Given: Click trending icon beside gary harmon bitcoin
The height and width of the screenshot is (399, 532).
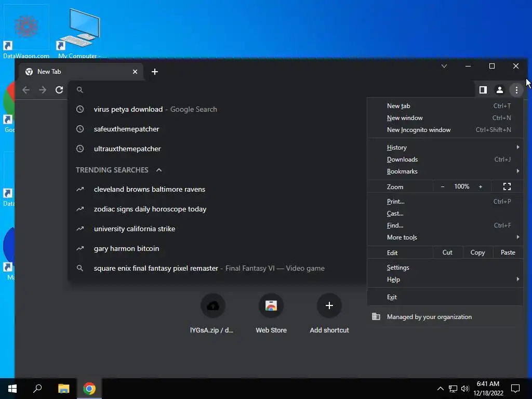Looking at the screenshot, I should (x=79, y=248).
